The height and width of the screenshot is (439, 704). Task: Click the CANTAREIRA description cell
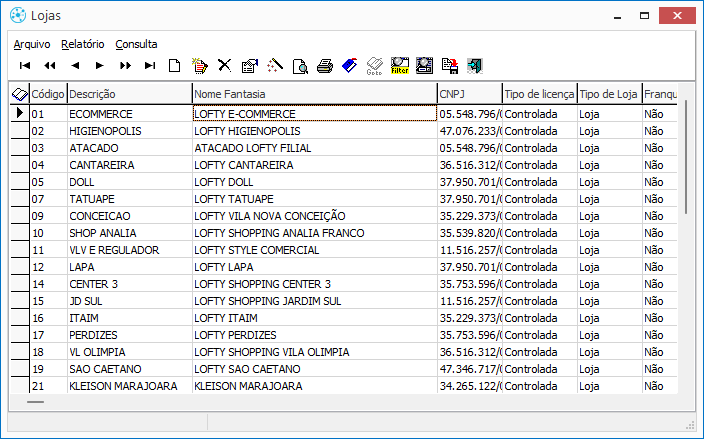130,165
